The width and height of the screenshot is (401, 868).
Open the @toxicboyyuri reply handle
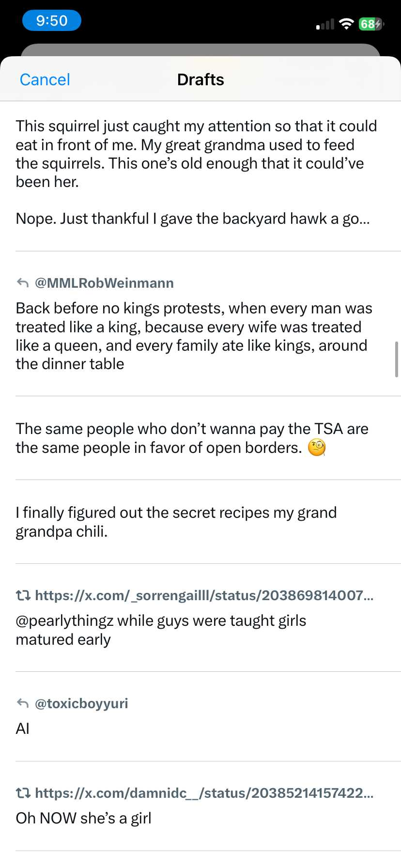pos(81,703)
